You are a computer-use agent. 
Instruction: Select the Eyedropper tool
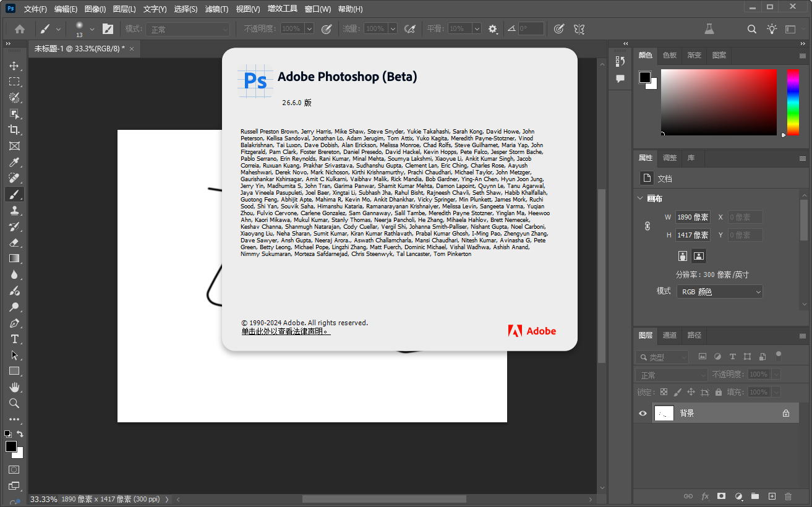click(x=14, y=162)
